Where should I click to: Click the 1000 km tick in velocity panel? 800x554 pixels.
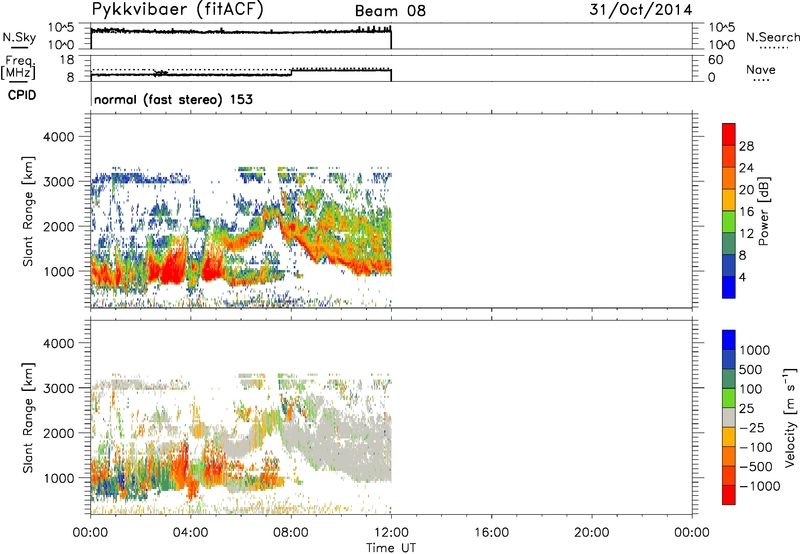pos(58,478)
